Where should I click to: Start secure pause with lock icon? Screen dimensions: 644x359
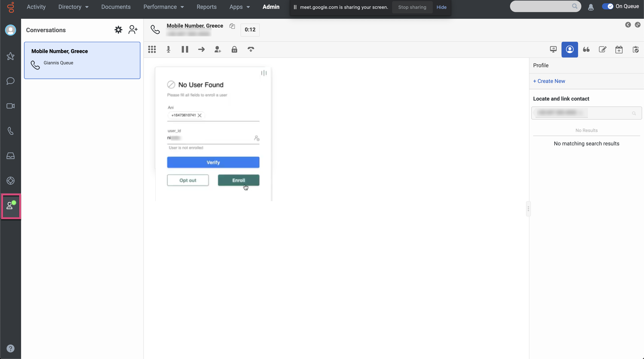tap(234, 49)
